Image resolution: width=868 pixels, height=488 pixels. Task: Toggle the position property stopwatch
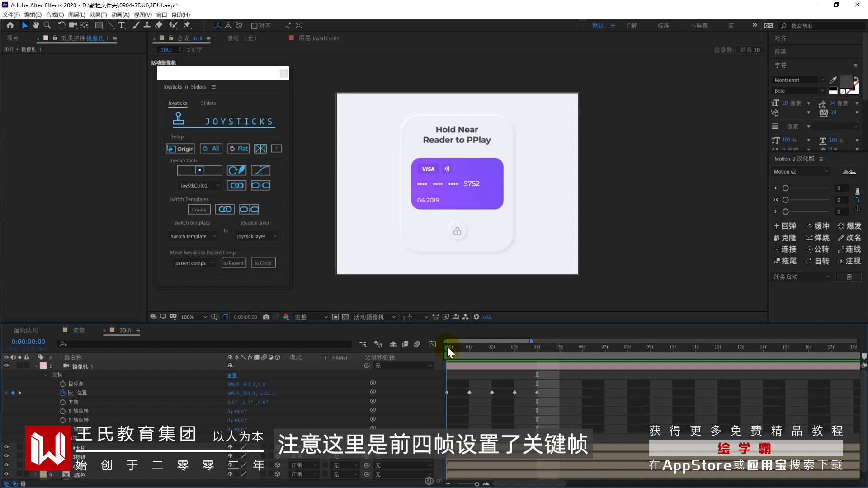tap(63, 393)
